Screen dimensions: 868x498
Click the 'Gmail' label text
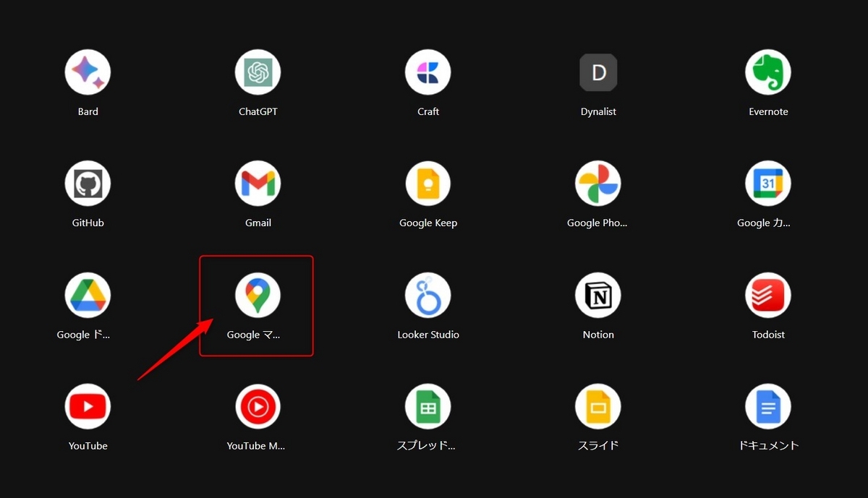[x=258, y=223]
